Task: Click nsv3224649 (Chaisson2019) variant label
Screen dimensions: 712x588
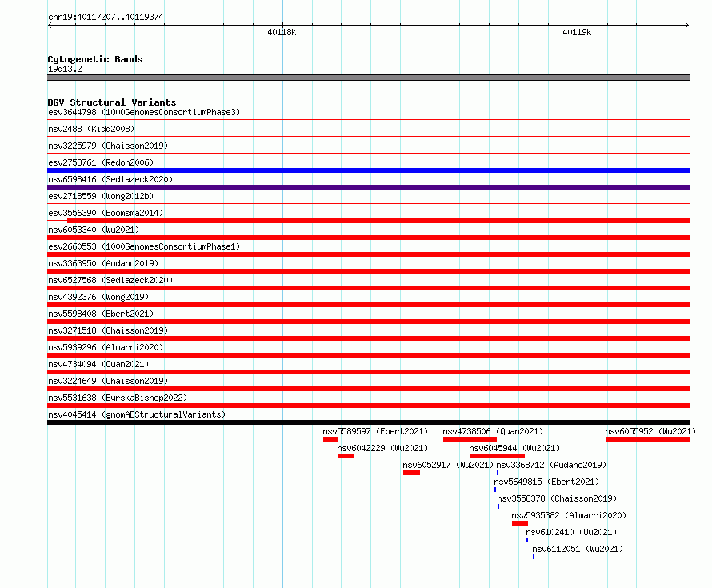Action: [x=108, y=381]
